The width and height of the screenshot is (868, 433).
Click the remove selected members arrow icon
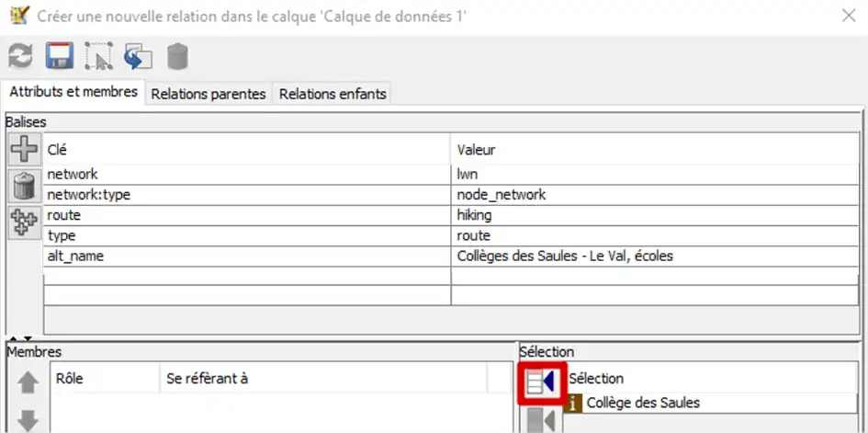(x=542, y=421)
